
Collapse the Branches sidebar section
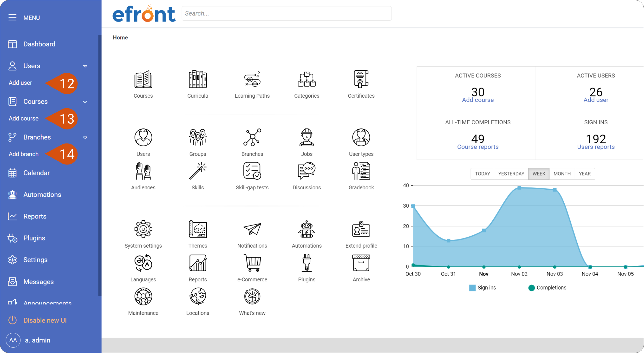[85, 137]
